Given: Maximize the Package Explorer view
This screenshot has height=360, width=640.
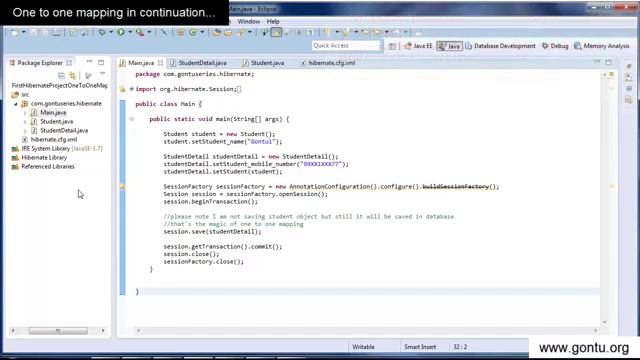Looking at the screenshot, I should coord(101,62).
